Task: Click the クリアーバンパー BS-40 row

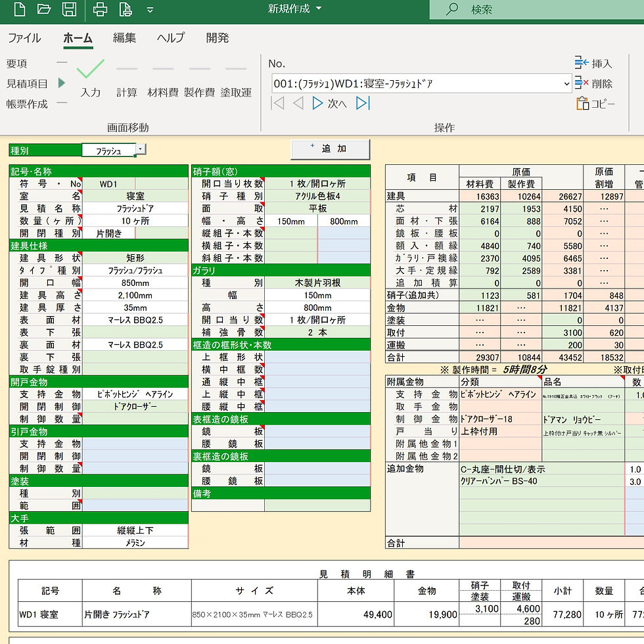Action: (541, 481)
